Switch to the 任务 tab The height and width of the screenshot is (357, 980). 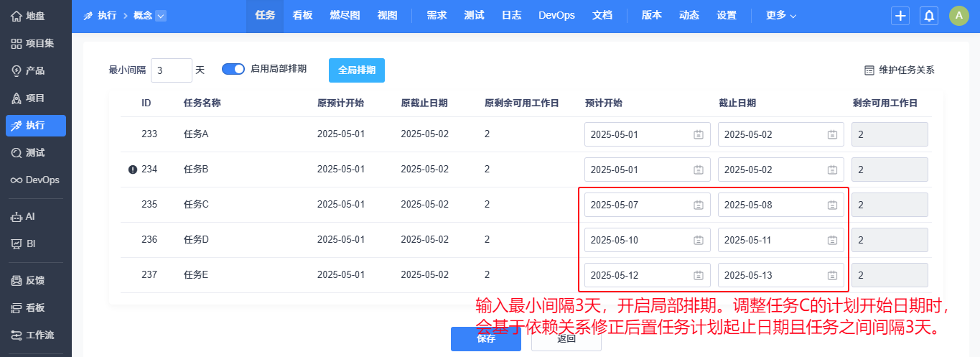[265, 16]
